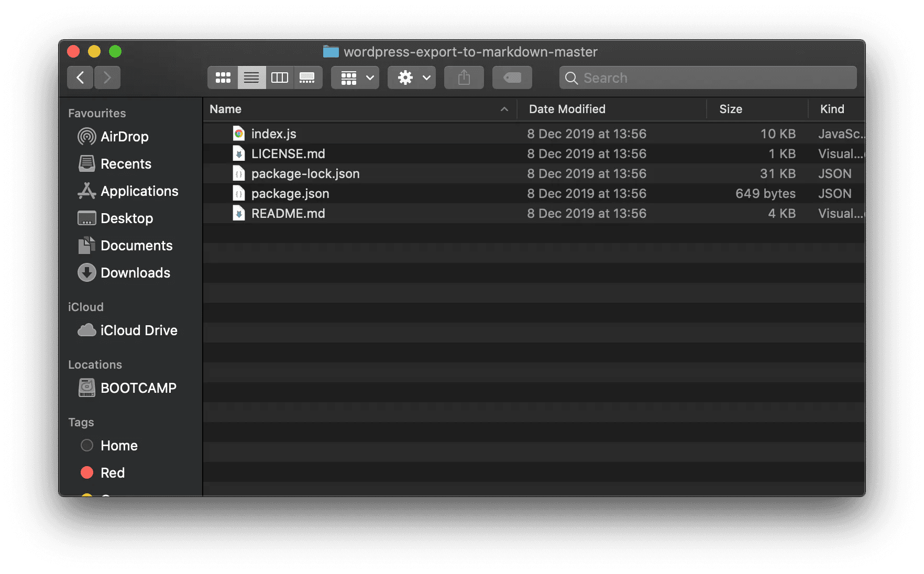
Task: Sort files by the Kind column
Action: pyautogui.click(x=832, y=109)
